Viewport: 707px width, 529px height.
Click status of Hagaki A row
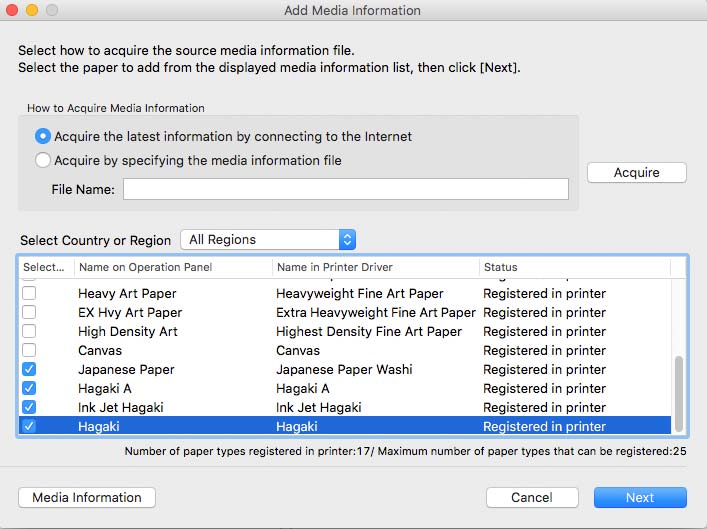point(545,388)
